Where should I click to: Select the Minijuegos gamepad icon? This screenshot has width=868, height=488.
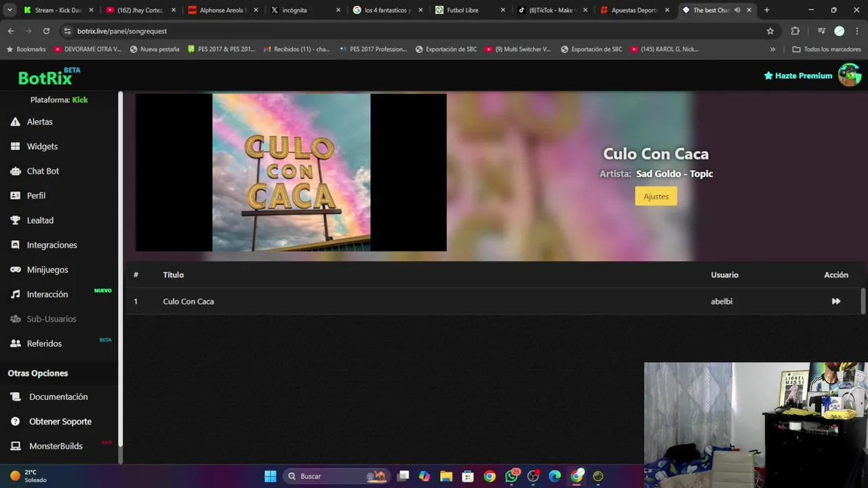coord(15,270)
